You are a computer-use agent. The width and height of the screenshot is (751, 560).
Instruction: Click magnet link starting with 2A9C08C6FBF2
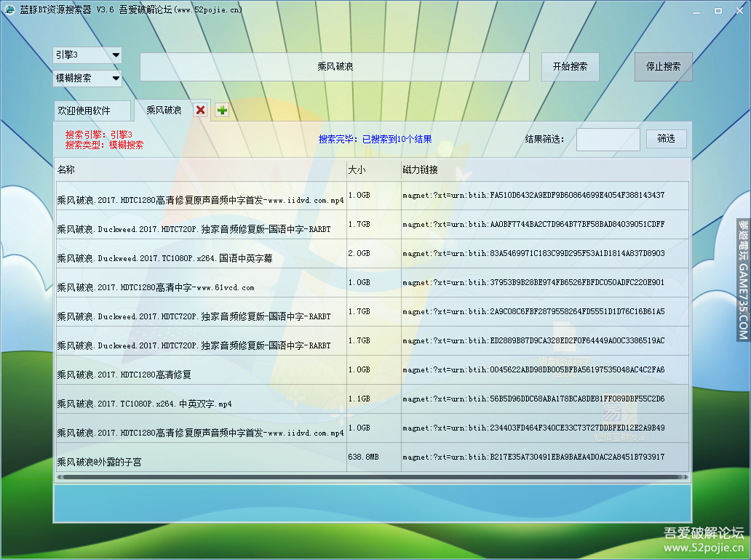[x=533, y=311]
